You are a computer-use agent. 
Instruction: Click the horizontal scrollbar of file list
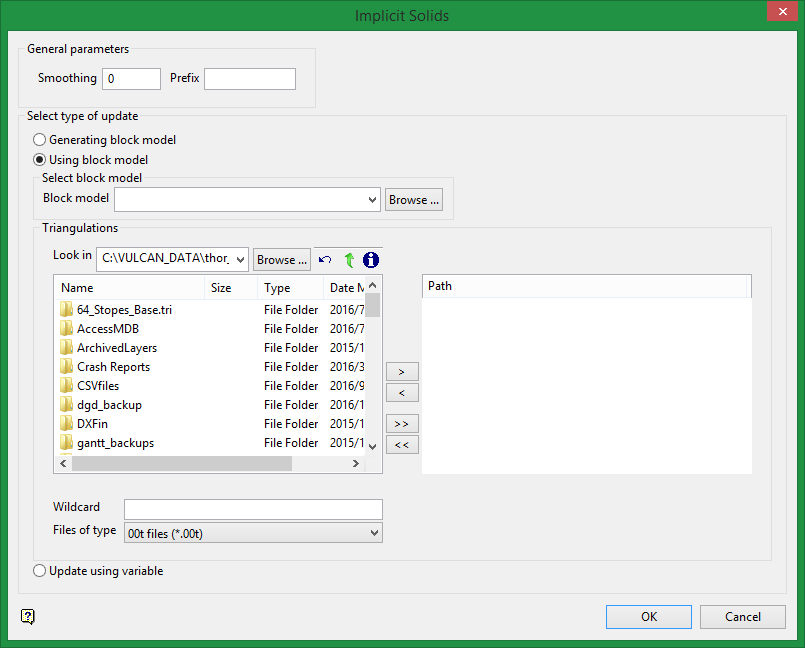click(180, 464)
